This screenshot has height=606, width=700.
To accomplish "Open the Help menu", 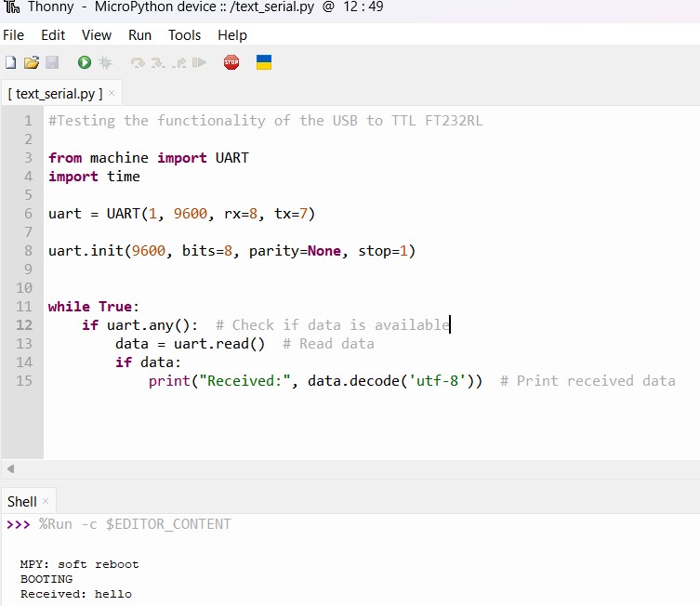I will pos(232,35).
